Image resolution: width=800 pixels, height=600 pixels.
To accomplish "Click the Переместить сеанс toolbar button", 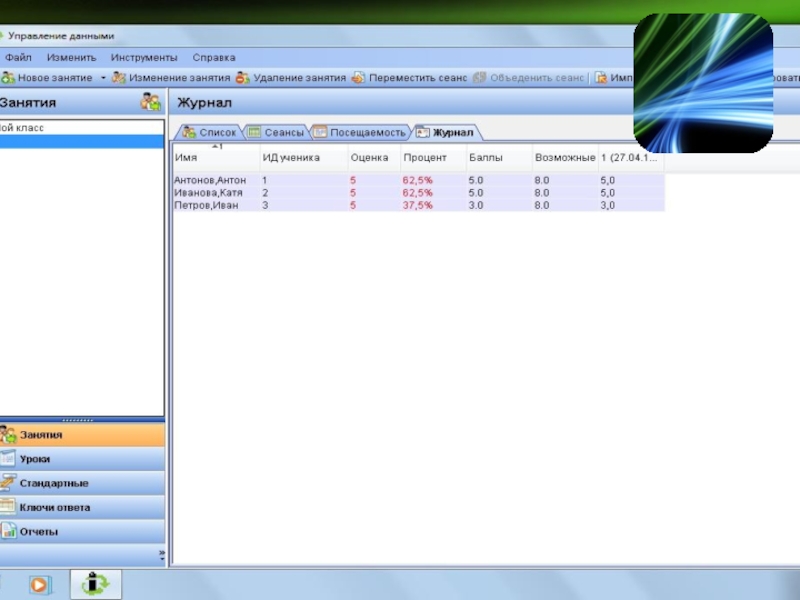I will (x=409, y=77).
